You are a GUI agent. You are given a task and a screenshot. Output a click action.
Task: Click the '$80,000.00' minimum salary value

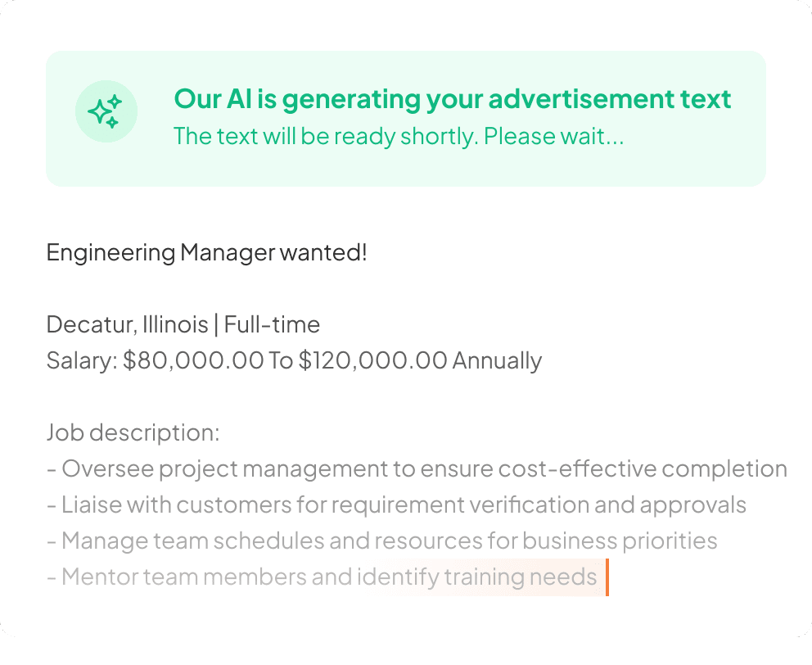[192, 360]
